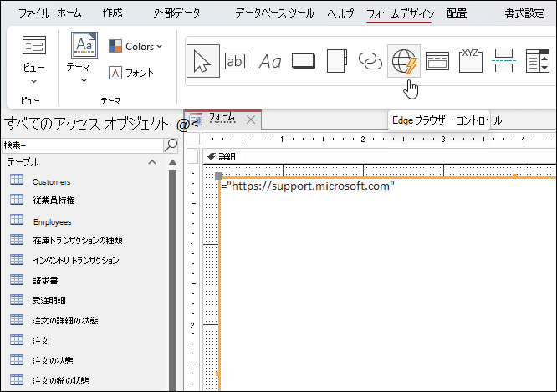Select the 従業員特権 table
The width and height of the screenshot is (557, 392).
click(54, 201)
